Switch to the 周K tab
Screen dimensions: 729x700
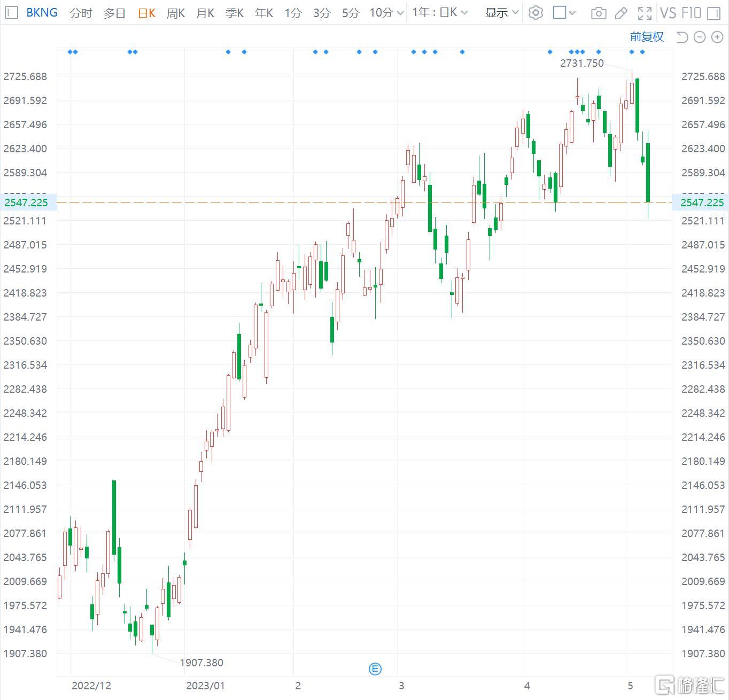176,13
